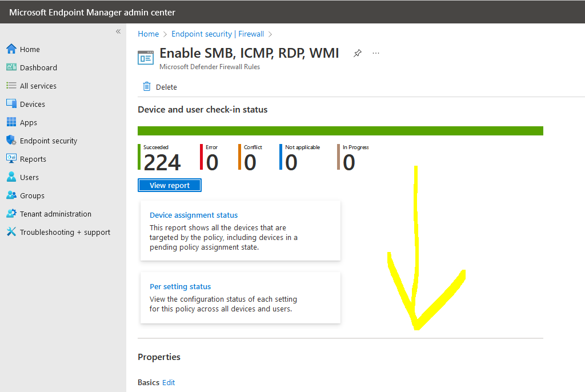The width and height of the screenshot is (585, 392).
Task: Navigate to Endpoint security in sidebar
Action: (x=49, y=141)
